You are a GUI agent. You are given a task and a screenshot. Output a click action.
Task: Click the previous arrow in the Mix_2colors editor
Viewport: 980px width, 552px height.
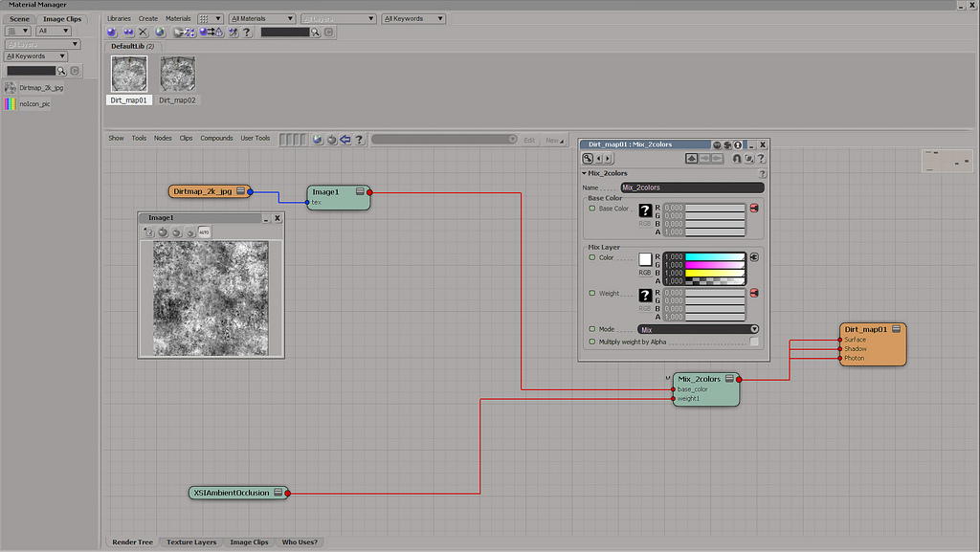599,159
